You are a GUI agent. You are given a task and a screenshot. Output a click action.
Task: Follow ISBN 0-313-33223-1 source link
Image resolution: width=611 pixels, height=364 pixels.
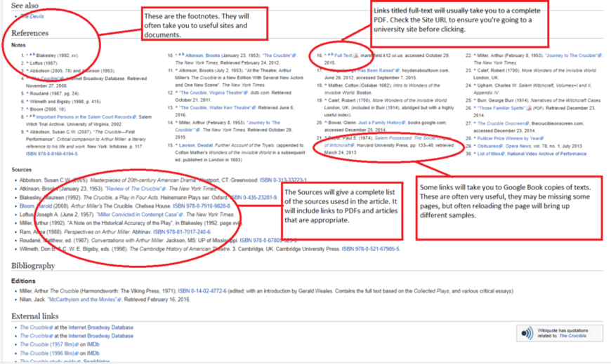coord(283,180)
